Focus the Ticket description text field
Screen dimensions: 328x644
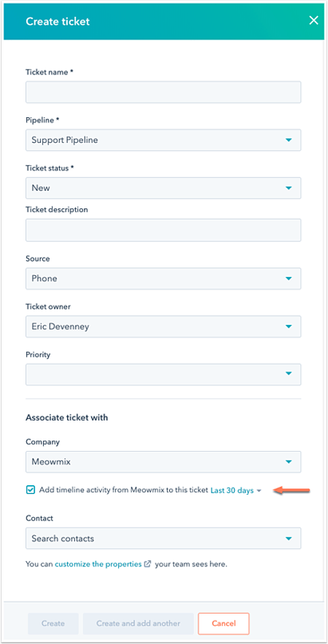(x=164, y=230)
